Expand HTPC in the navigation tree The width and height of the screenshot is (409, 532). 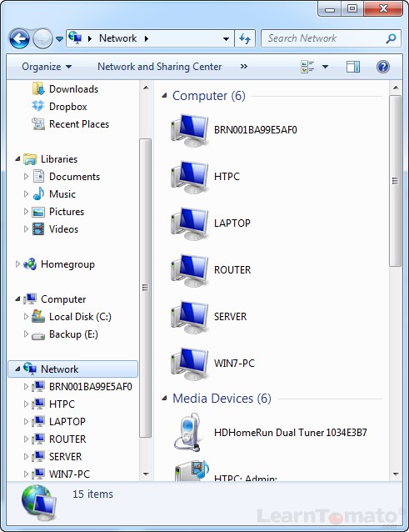coord(26,404)
